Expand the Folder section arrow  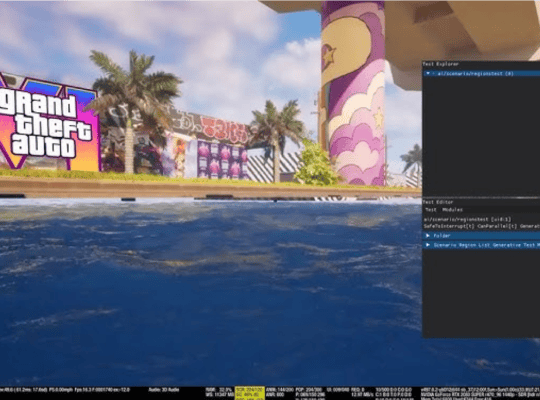(x=428, y=236)
